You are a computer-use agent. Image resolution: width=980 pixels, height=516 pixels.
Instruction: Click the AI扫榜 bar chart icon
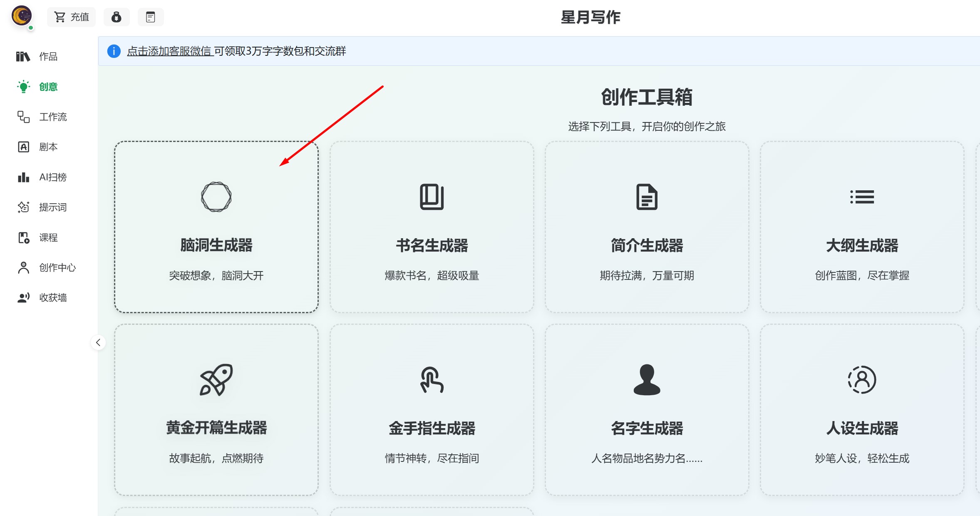click(24, 177)
